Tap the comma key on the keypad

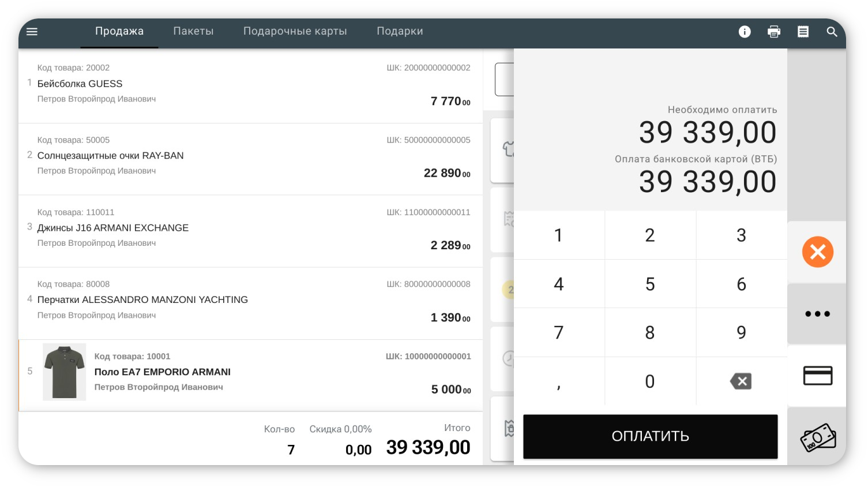pyautogui.click(x=559, y=381)
